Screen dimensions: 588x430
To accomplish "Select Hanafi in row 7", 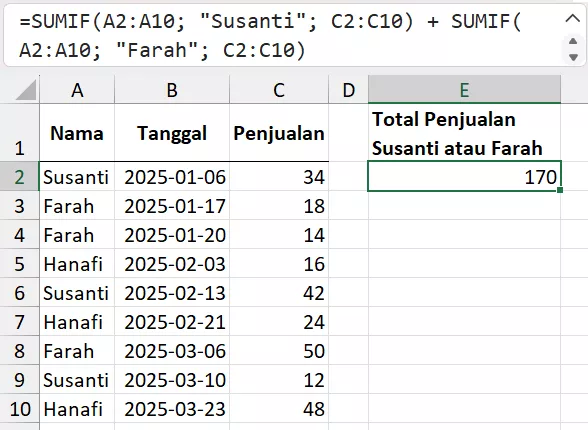I will pyautogui.click(x=77, y=321).
